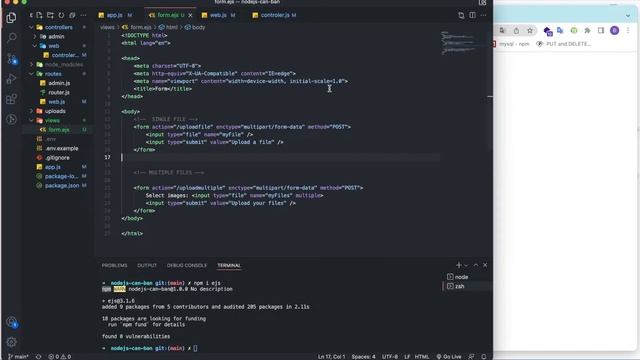Switch to the web.js editor tab
The height and width of the screenshot is (360, 640).
click(x=218, y=15)
